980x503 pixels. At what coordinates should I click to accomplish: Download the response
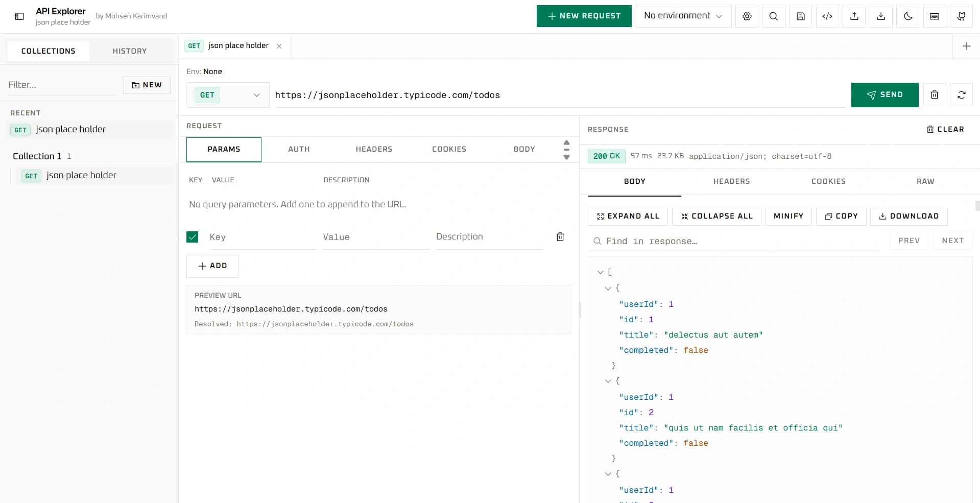tap(909, 217)
